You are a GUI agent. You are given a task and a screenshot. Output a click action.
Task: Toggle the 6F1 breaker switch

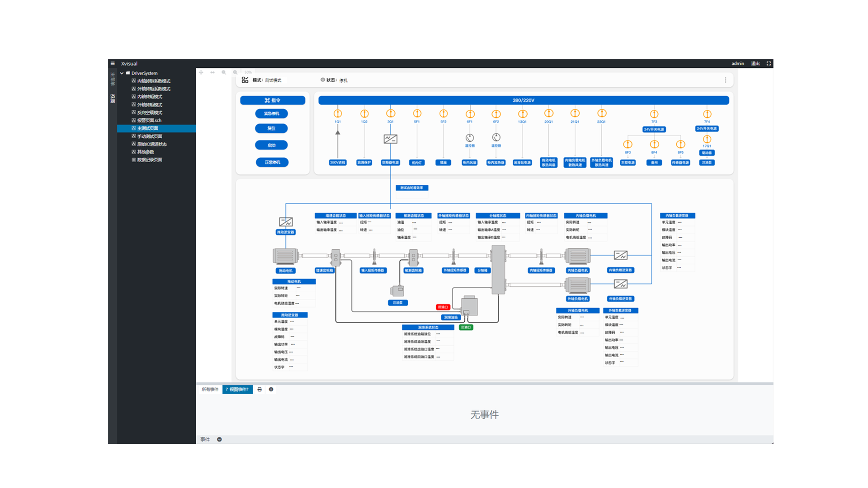pyautogui.click(x=470, y=114)
